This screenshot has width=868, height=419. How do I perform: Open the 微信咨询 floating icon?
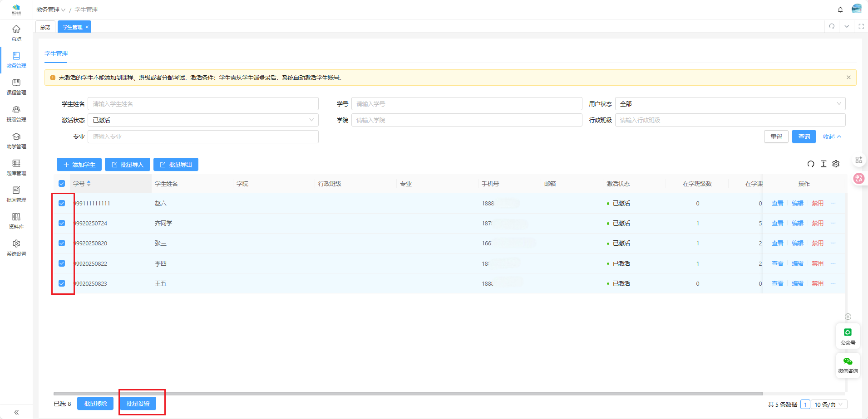point(848,365)
